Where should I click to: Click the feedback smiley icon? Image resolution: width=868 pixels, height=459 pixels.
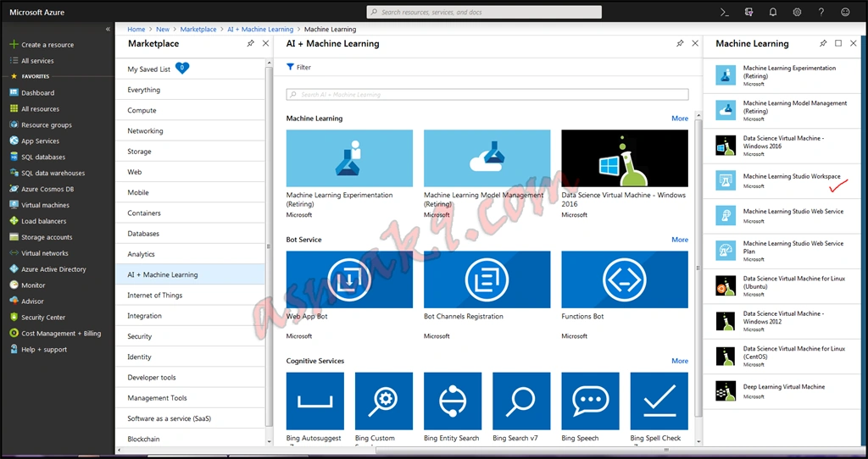pyautogui.click(x=845, y=12)
